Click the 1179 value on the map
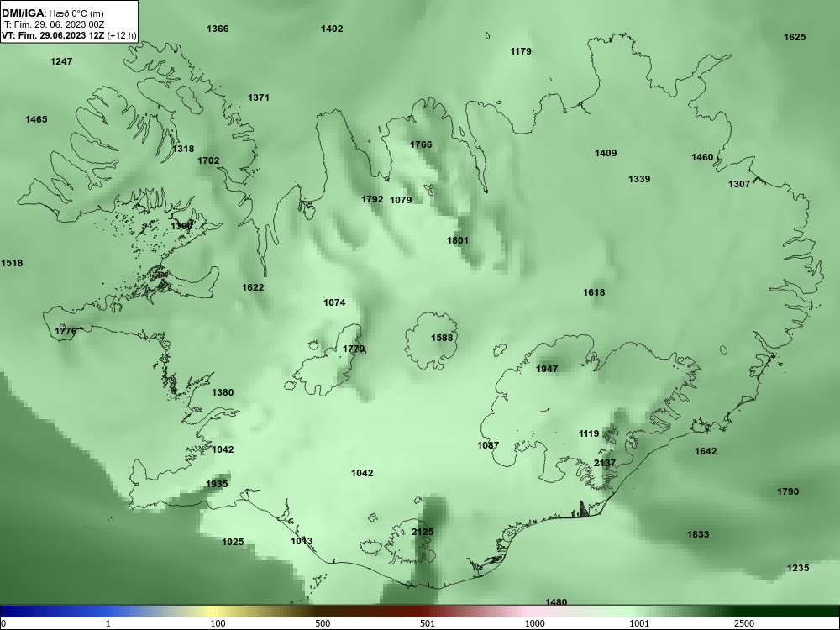 (x=521, y=51)
